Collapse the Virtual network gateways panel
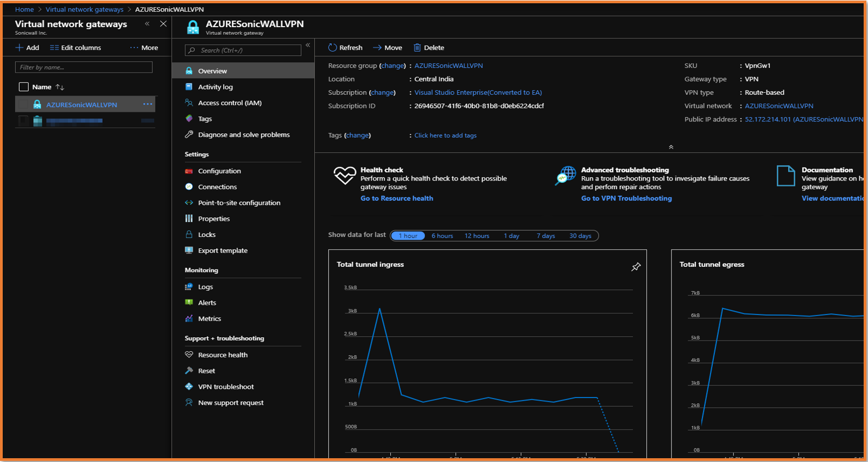The width and height of the screenshot is (868, 462). [147, 24]
